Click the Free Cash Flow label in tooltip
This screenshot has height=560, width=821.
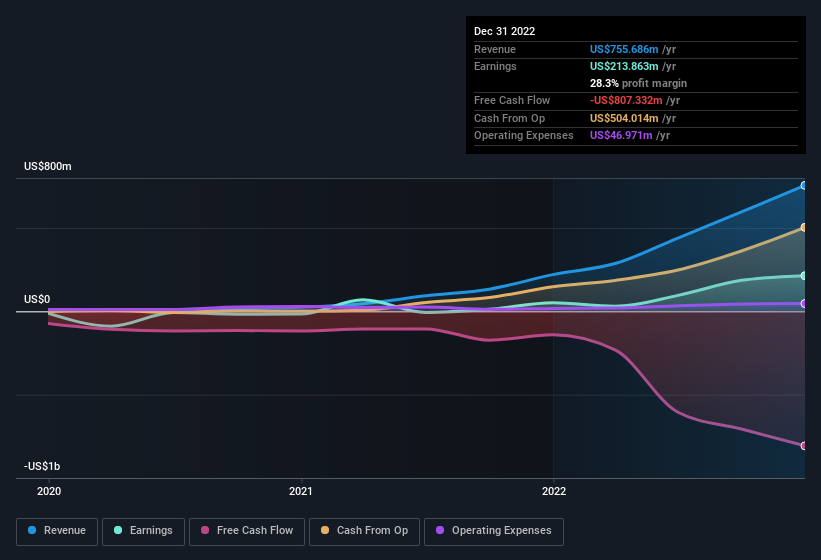click(x=512, y=100)
